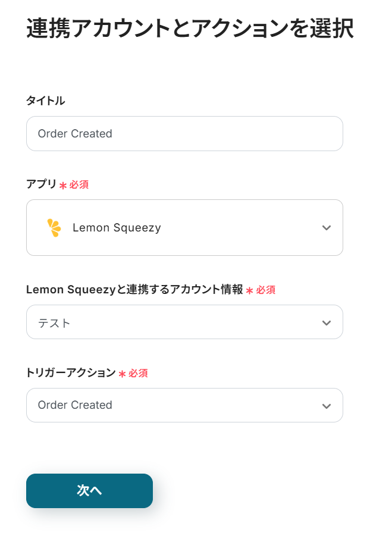Open account dropdown via the テスト chevron
The image size is (392, 548).
point(326,322)
